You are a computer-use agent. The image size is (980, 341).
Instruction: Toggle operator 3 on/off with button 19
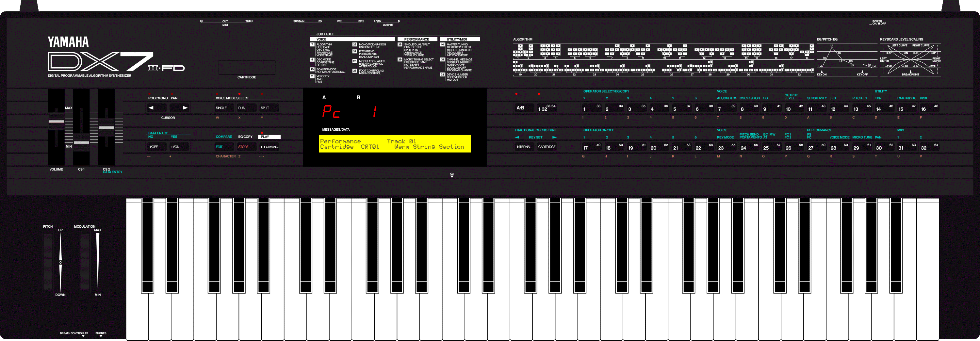(x=637, y=147)
